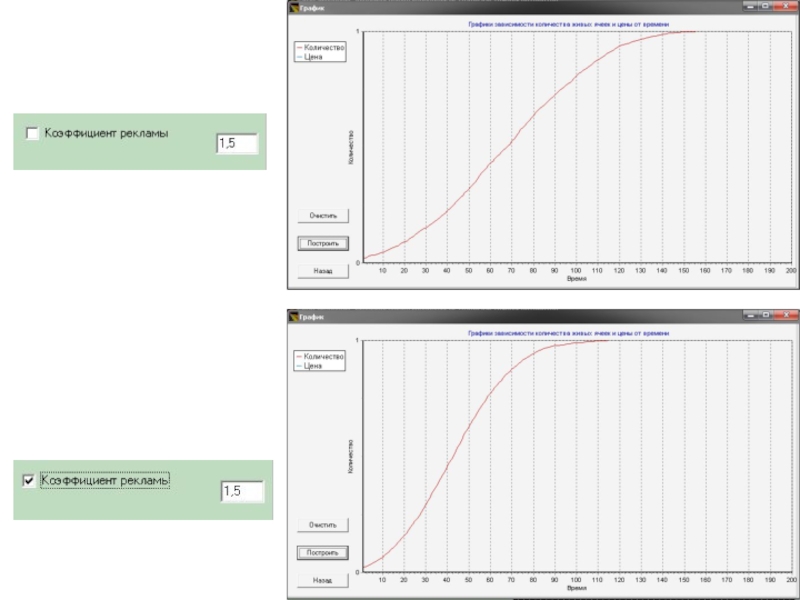Click the top График window title text
800x600 pixels.
[311, 8]
